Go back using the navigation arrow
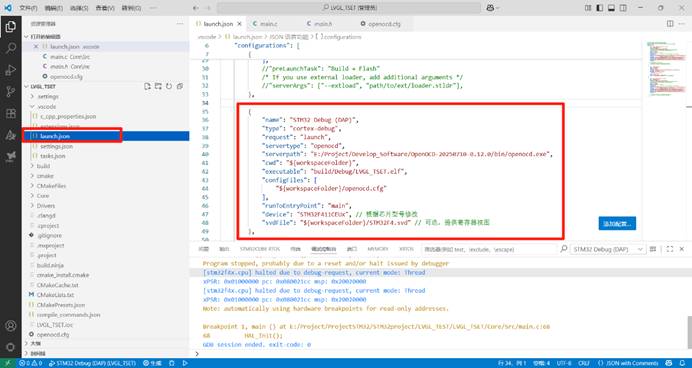The width and height of the screenshot is (692, 368). point(196,8)
